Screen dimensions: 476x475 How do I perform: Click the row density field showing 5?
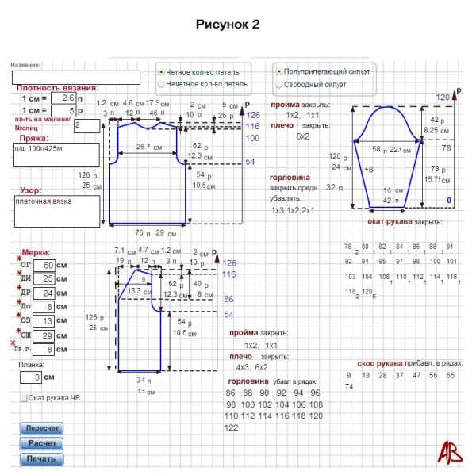[x=63, y=110]
